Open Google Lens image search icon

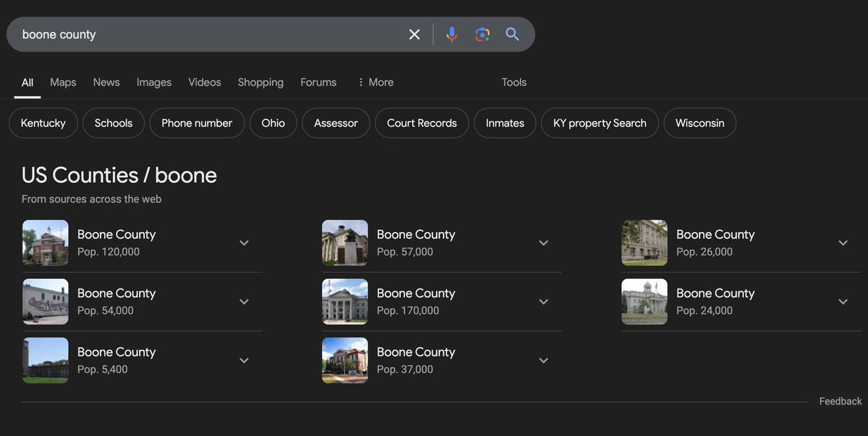pyautogui.click(x=482, y=35)
